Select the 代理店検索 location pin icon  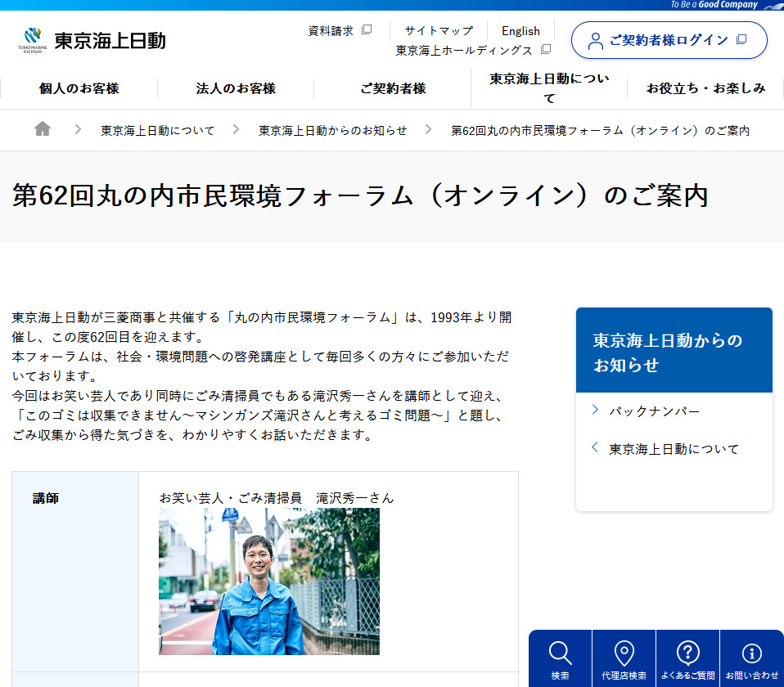click(x=624, y=652)
